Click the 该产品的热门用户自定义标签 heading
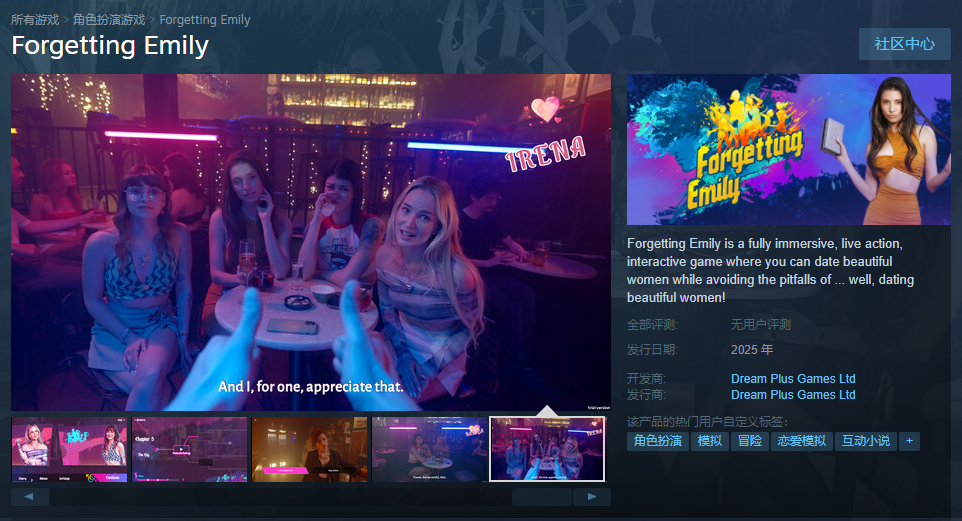Image resolution: width=962 pixels, height=521 pixels. pyautogui.click(x=707, y=422)
